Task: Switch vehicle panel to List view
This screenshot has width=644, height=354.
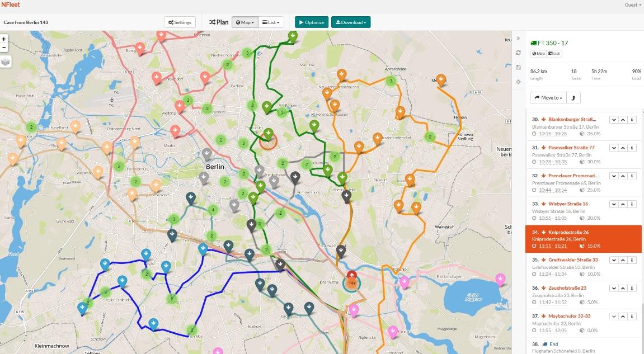Action: pyautogui.click(x=554, y=53)
